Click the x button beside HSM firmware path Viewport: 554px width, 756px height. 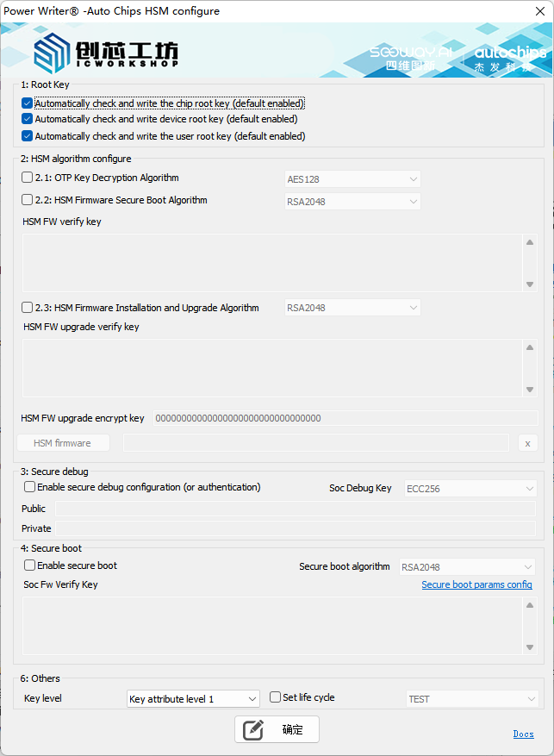(527, 443)
